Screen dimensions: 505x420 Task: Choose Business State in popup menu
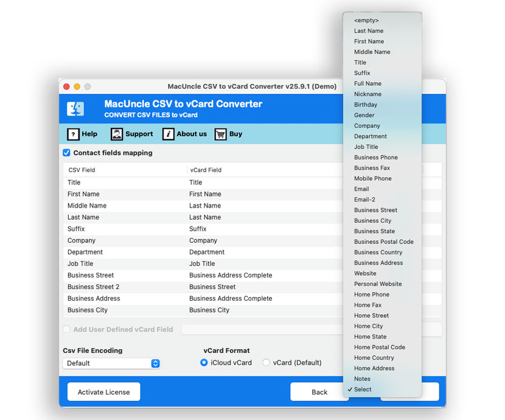(382, 231)
